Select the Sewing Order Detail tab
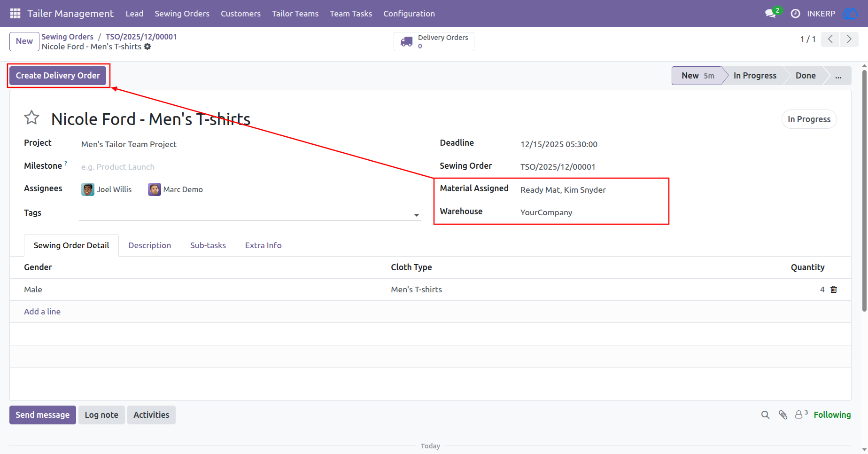Viewport: 868px width, 454px height. coord(71,245)
